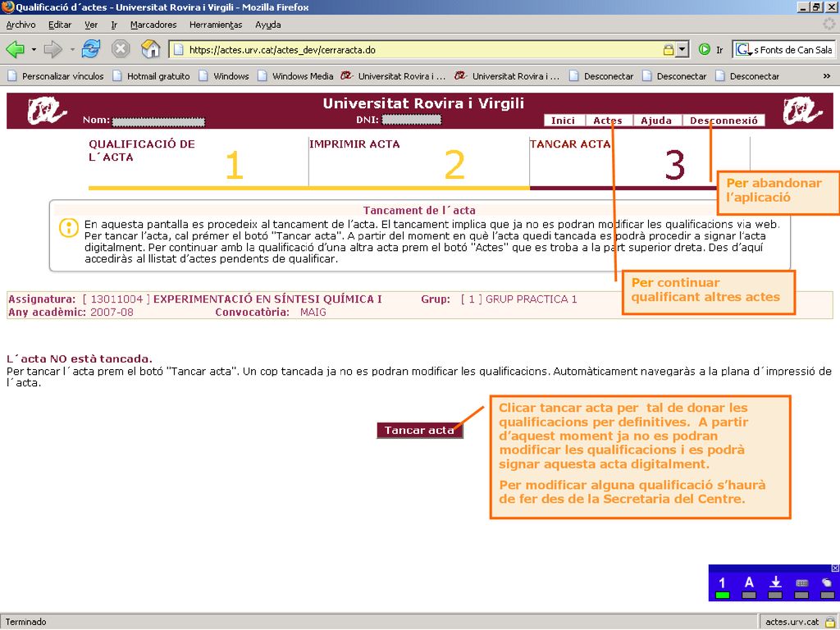840x630 pixels.
Task: Open the Ver menu
Action: 91,25
